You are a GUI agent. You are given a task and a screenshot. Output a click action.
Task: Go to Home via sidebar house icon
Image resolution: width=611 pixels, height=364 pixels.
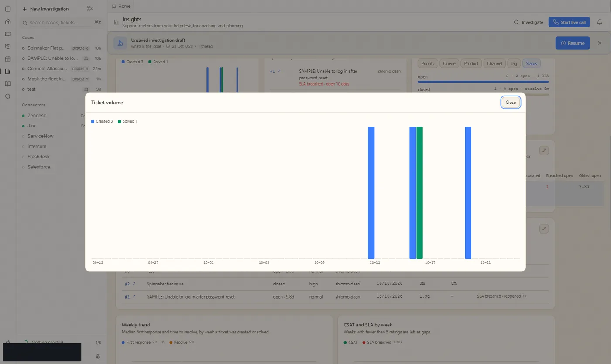tap(8, 21)
